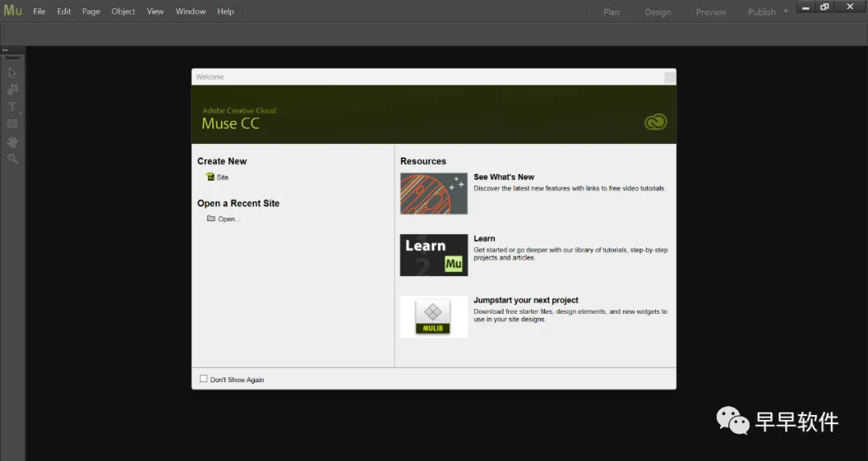868x461 pixels.
Task: Select the Rectangle tool
Action: coord(12,124)
